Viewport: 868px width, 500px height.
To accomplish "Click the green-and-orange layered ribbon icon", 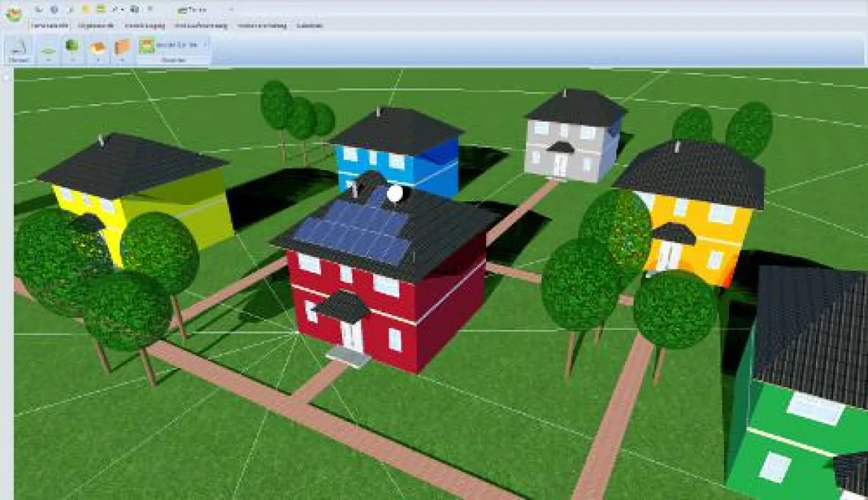I will coord(147,46).
